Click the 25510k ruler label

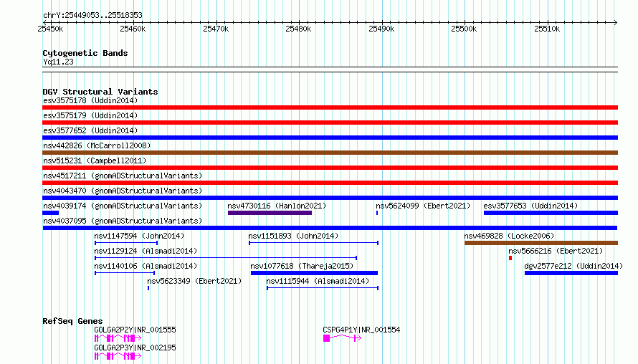[547, 29]
